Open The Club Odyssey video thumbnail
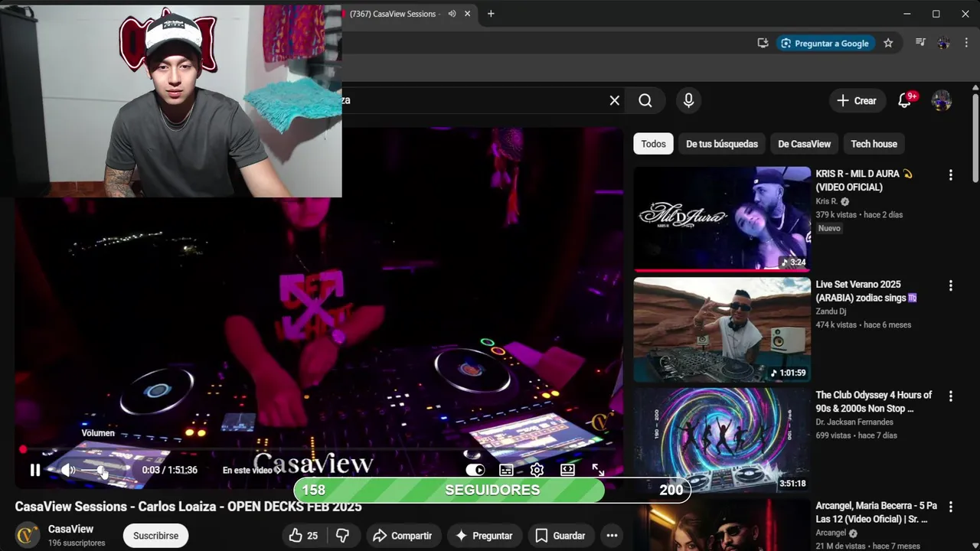This screenshot has height=551, width=980. click(x=722, y=440)
